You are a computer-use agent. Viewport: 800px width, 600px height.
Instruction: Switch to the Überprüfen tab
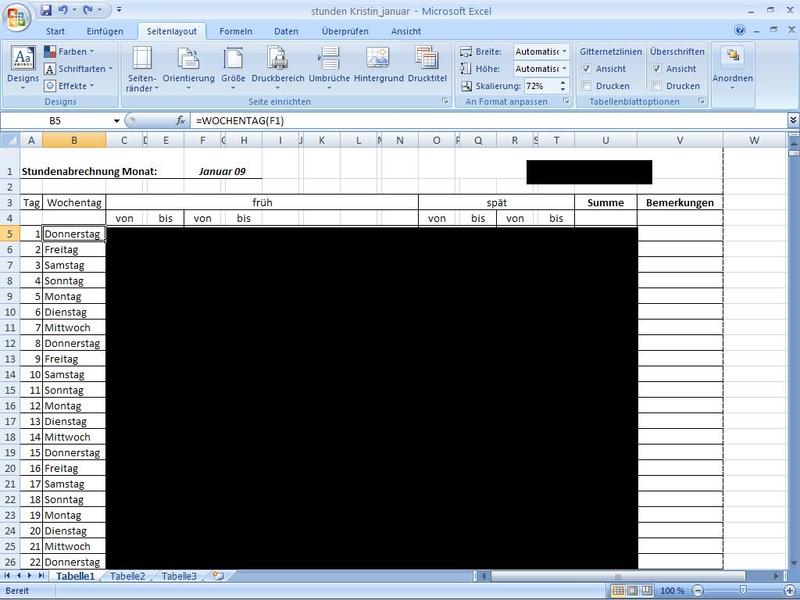345,31
